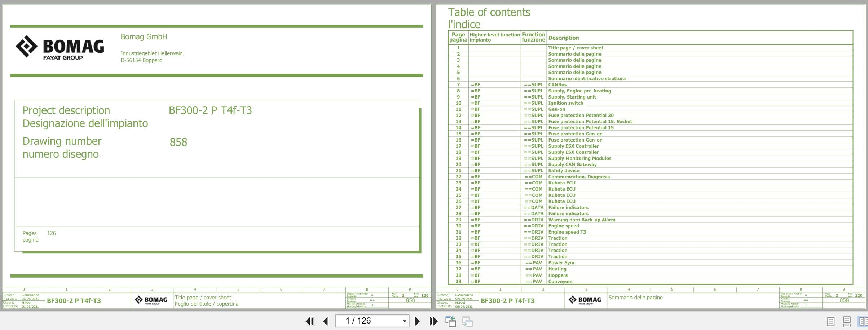Click 'Heating' entry on row 37

(x=557, y=269)
